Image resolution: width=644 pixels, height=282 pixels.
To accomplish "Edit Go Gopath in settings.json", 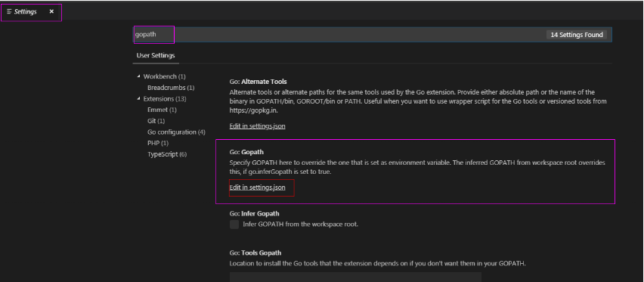I will click(257, 187).
